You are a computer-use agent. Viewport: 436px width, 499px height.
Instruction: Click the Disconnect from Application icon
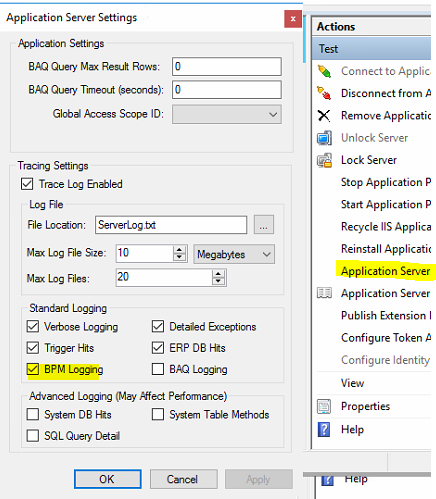pos(324,93)
